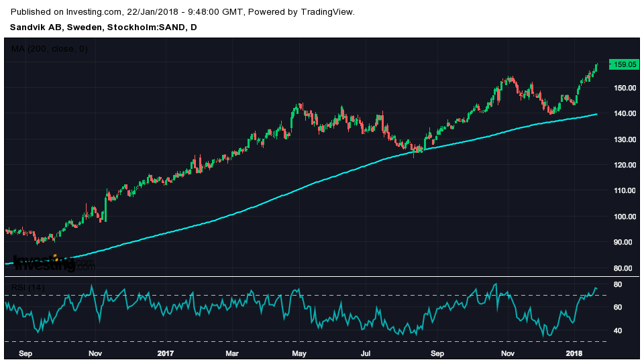The height and width of the screenshot is (362, 644).
Task: Click the 140.00 price axis label
Action: pos(625,114)
